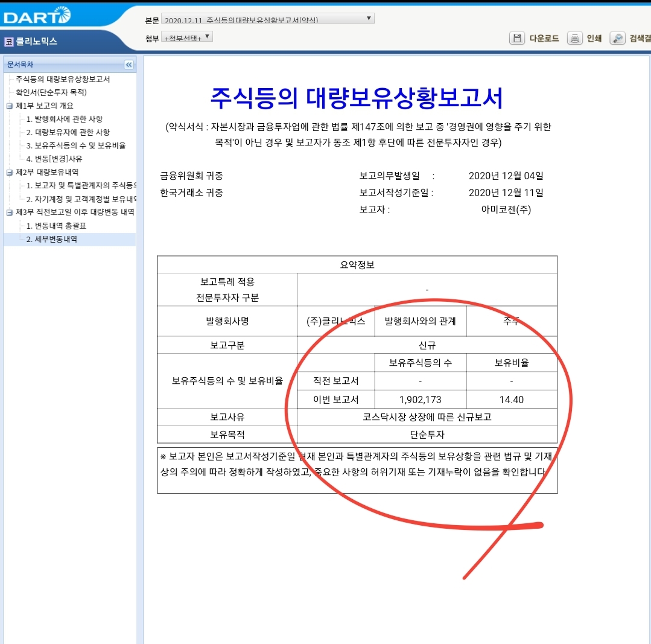Collapse the 제2부 대량보유내역 tree node
This screenshot has width=651, height=644.
tap(10, 172)
